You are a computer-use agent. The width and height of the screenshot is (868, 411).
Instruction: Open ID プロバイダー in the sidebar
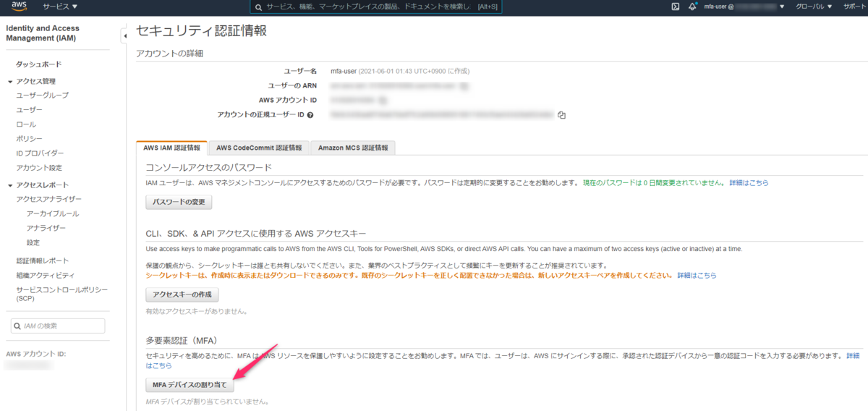point(40,153)
